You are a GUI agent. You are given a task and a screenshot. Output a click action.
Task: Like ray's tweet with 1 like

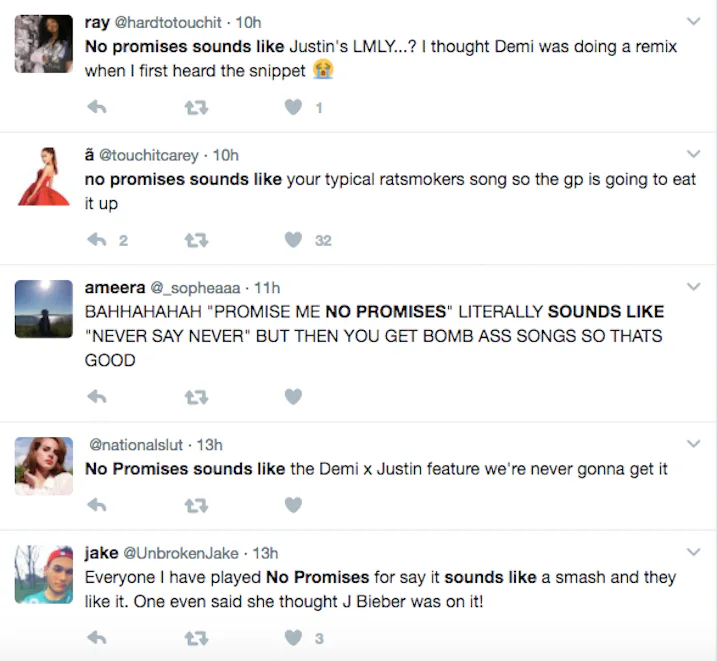pos(293,107)
